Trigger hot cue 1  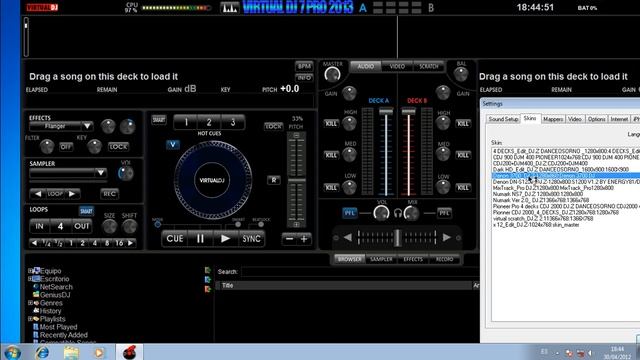click(x=186, y=122)
